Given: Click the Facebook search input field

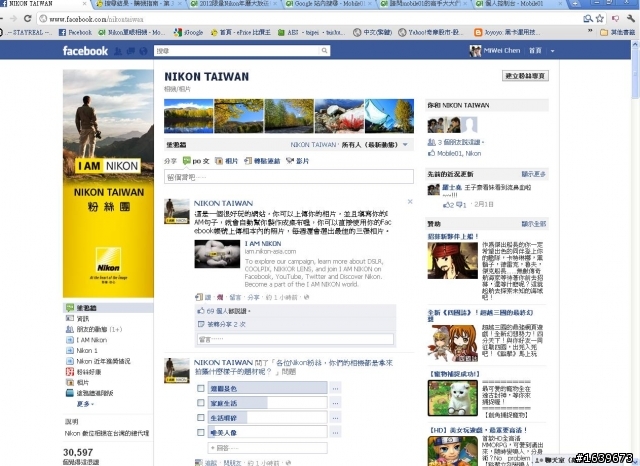Looking at the screenshot, I should (237, 51).
